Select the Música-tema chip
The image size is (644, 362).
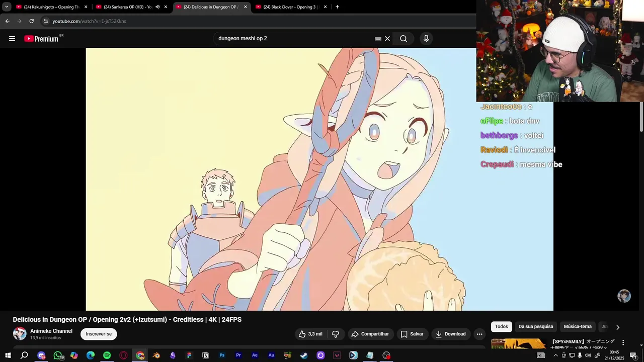[578, 327]
